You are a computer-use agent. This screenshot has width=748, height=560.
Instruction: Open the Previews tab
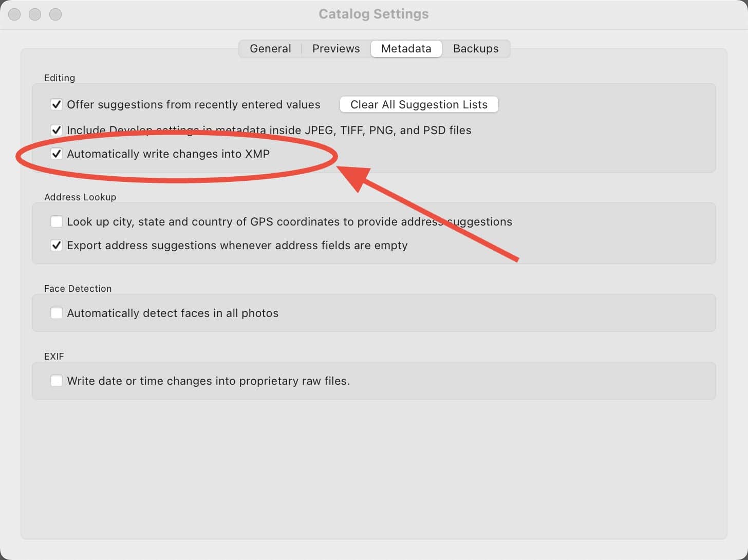(x=335, y=48)
